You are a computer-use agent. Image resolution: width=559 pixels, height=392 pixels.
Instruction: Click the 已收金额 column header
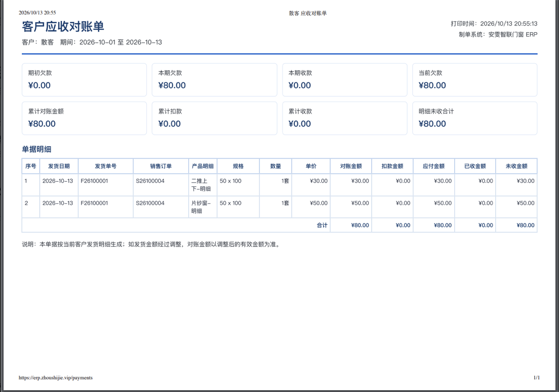pos(475,166)
